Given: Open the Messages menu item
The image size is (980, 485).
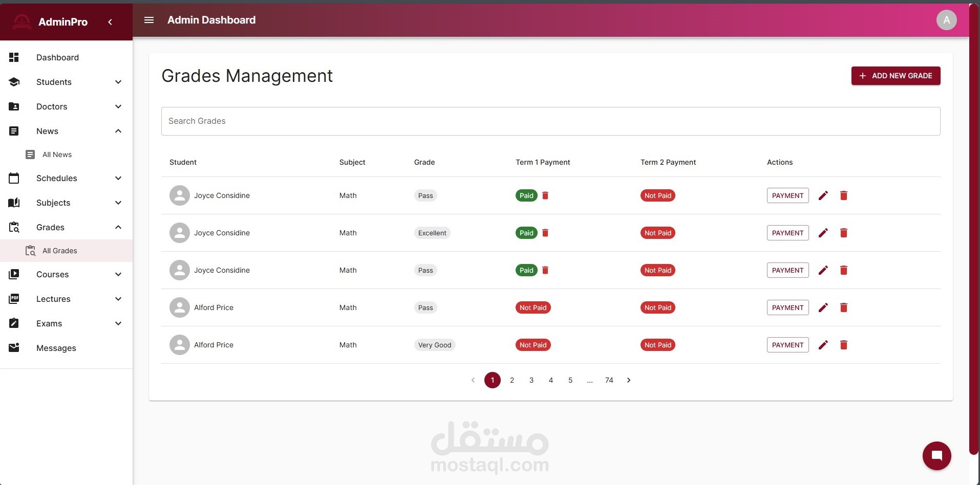Looking at the screenshot, I should coord(66,348).
